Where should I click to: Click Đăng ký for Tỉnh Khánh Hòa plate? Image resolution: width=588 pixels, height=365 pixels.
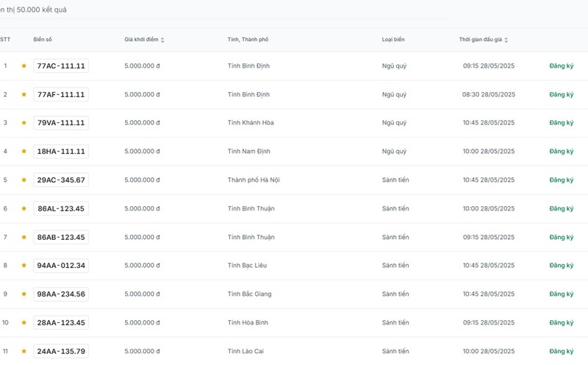coord(561,123)
